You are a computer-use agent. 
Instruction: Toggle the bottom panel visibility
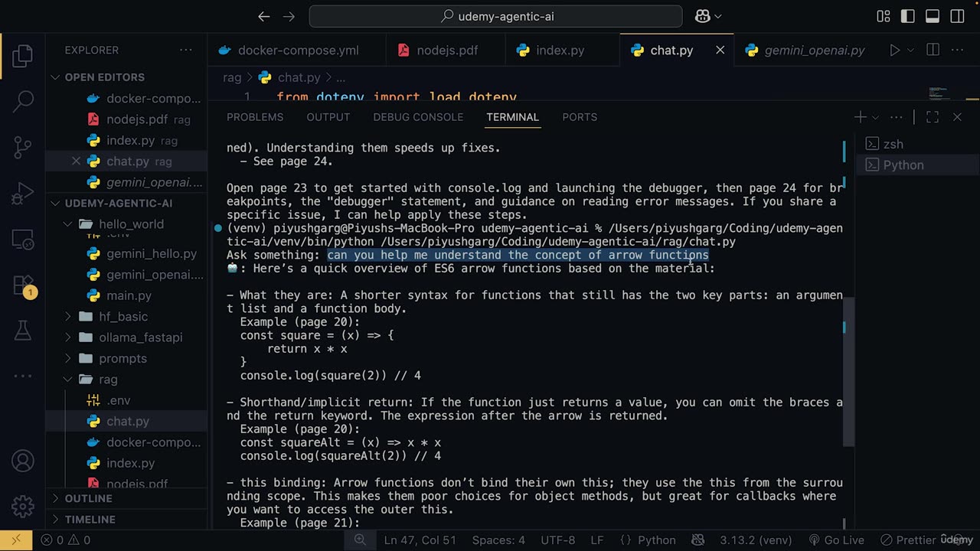[x=933, y=16]
